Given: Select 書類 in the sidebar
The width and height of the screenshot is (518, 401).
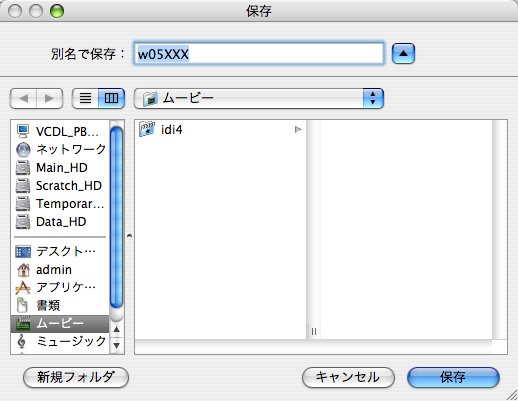Looking at the screenshot, I should pyautogui.click(x=60, y=305).
